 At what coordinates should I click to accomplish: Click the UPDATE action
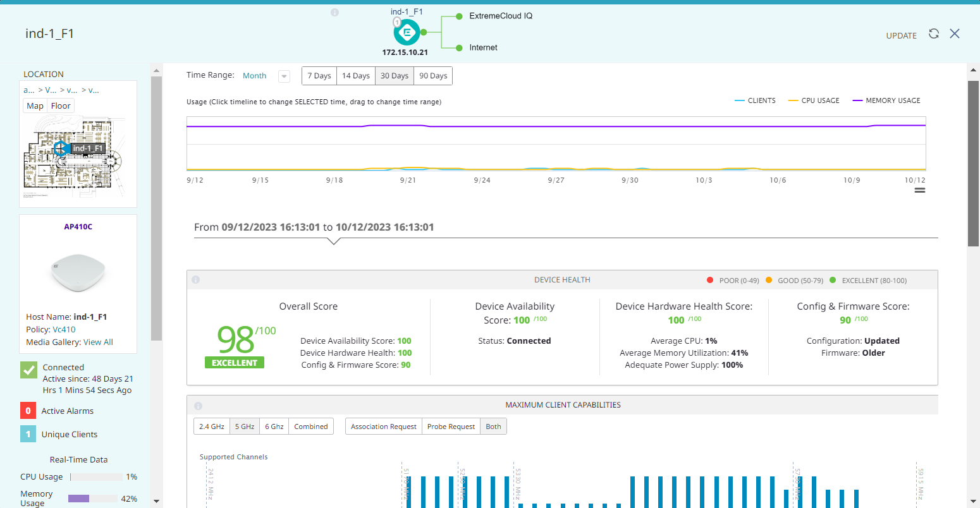[901, 36]
